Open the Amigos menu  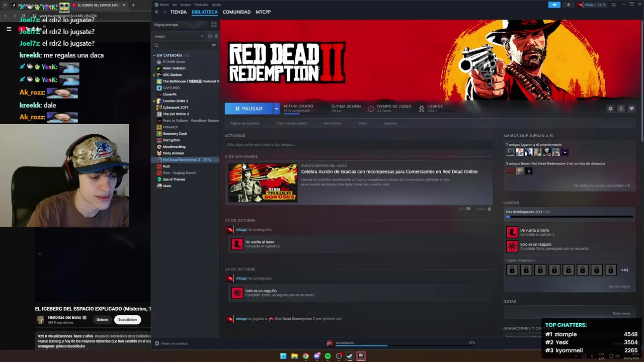click(x=186, y=5)
